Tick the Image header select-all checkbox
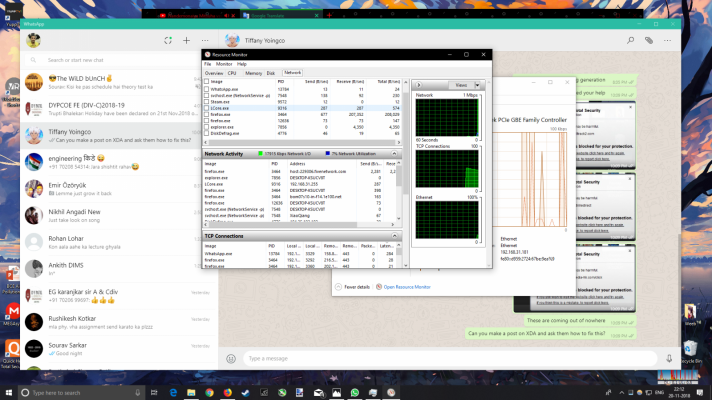Image resolution: width=712 pixels, height=400 pixels. [207, 82]
